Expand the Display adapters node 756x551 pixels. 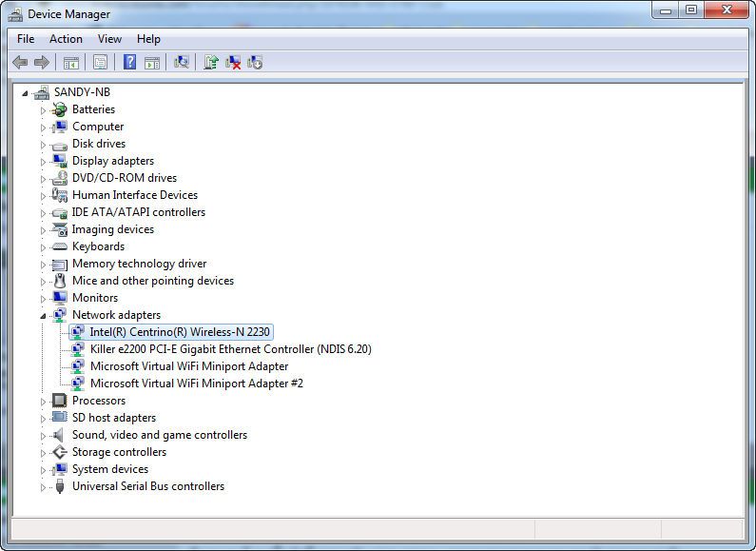point(43,162)
